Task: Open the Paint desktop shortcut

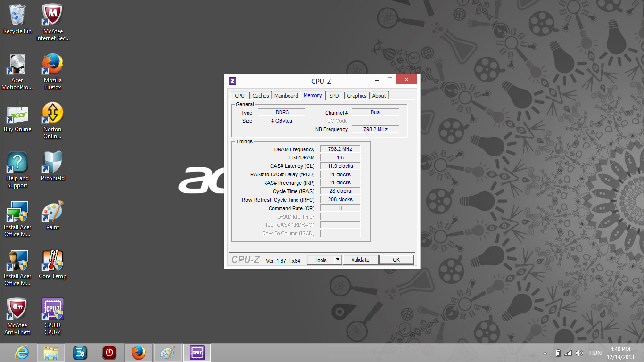Action: 53,215
